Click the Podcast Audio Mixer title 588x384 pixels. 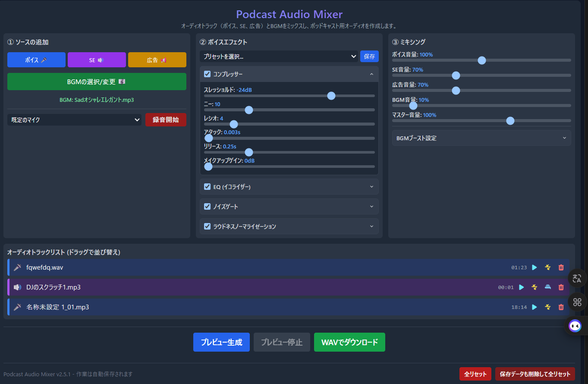[x=289, y=15]
